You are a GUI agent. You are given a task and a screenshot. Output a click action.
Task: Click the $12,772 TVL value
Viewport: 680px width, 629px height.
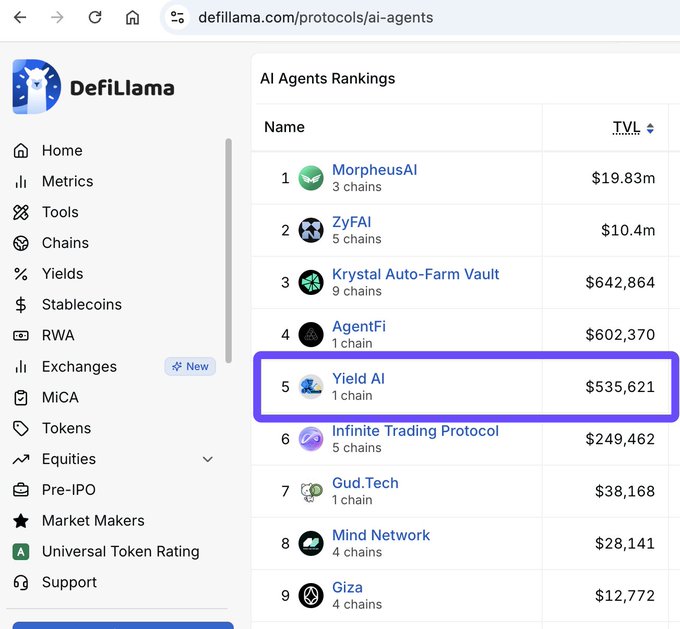pyautogui.click(x=625, y=595)
